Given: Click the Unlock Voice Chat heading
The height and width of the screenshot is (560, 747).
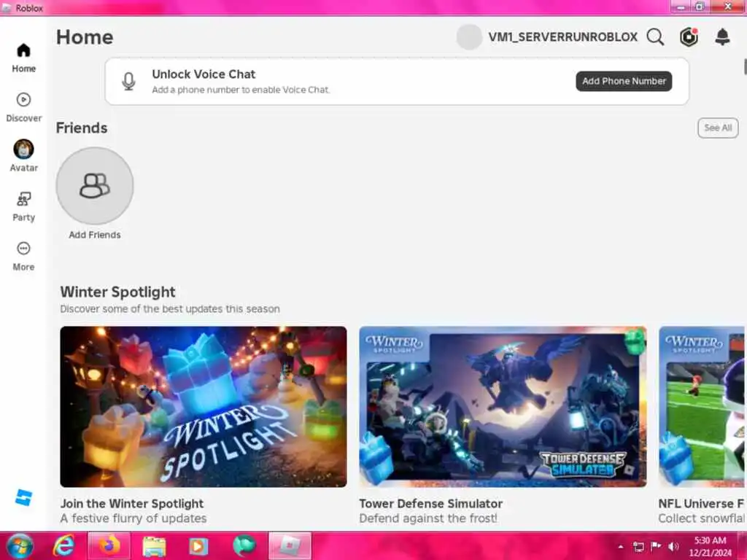Looking at the screenshot, I should click(x=204, y=74).
